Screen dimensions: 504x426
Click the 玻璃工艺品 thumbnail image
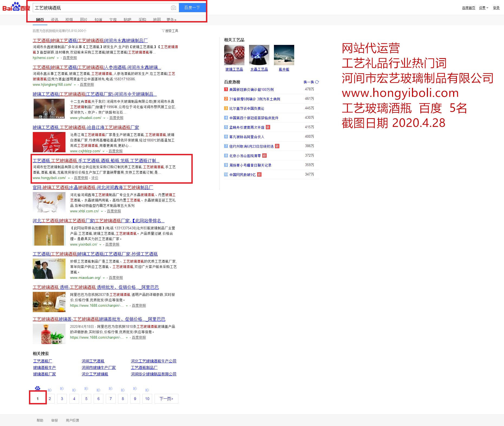[x=234, y=55]
